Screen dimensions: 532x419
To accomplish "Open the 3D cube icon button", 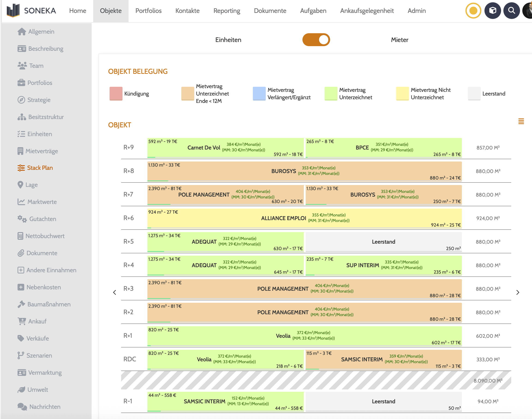I will 493,11.
